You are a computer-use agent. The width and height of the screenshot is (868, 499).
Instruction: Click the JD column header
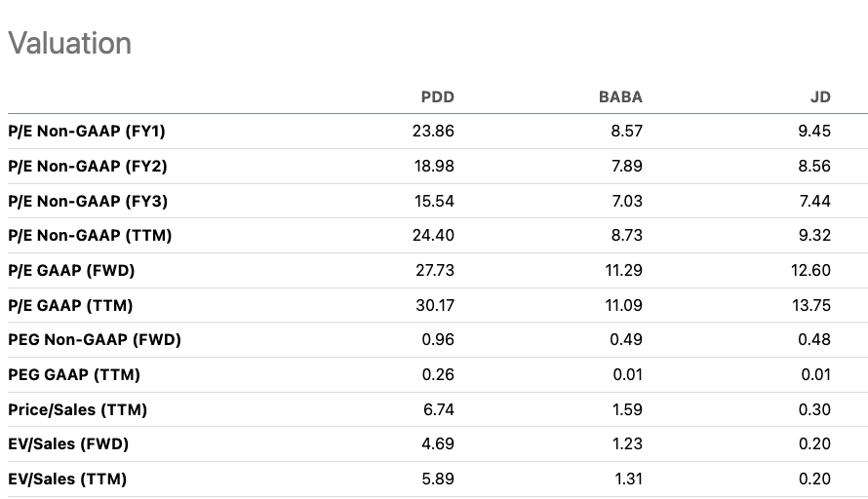[820, 96]
